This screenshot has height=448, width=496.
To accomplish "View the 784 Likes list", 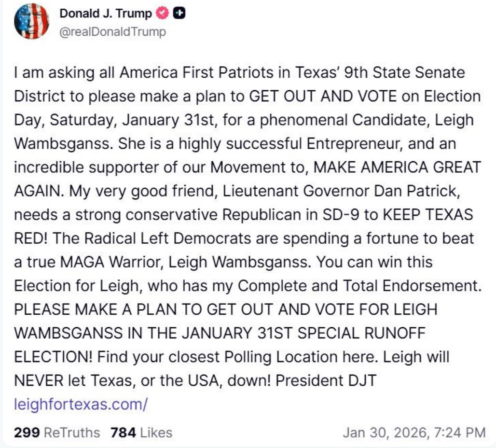I will (x=141, y=432).
